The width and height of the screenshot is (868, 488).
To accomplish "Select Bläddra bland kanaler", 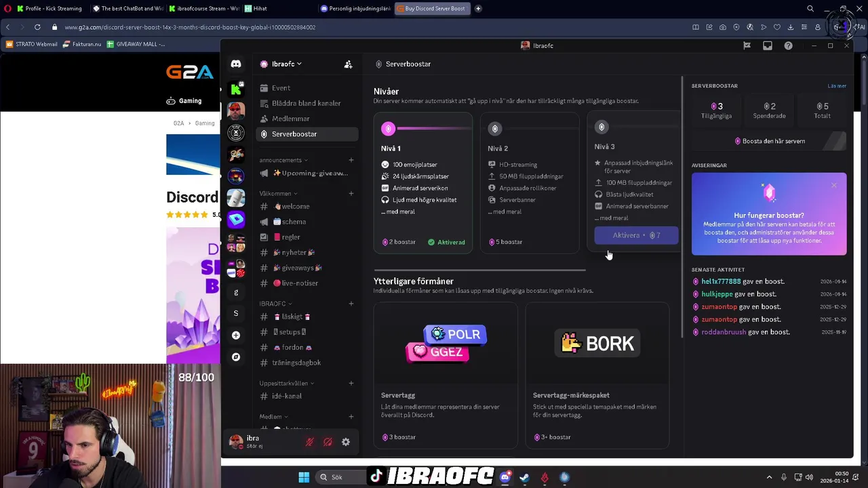I will pos(307,103).
